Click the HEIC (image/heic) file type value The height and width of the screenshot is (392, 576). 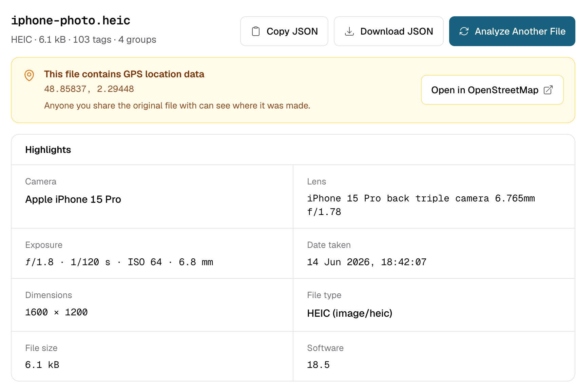coord(350,313)
